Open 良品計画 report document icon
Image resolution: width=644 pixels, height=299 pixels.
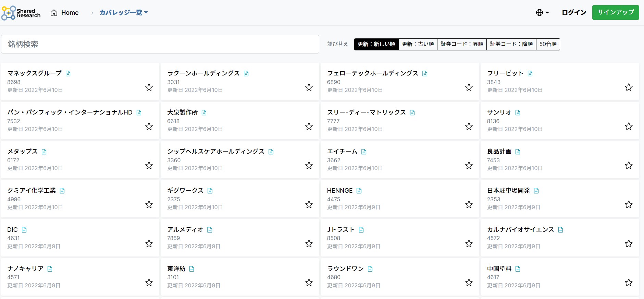click(518, 152)
